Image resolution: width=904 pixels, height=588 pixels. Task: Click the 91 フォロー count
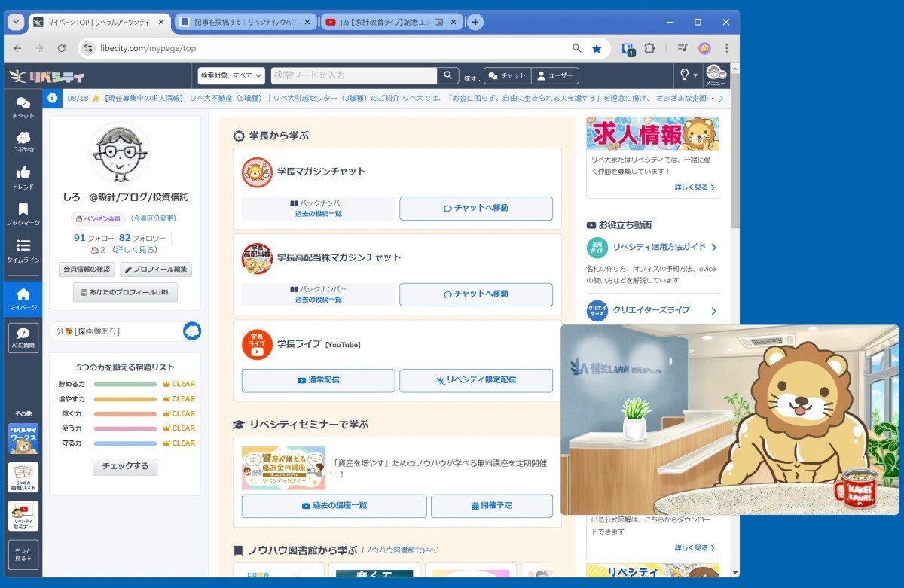click(x=93, y=238)
